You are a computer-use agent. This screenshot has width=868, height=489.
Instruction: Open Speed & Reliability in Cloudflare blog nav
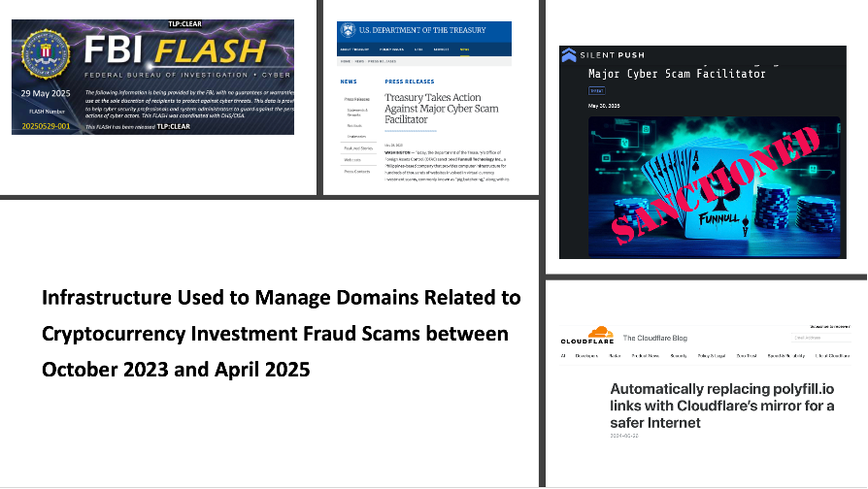coord(786,356)
